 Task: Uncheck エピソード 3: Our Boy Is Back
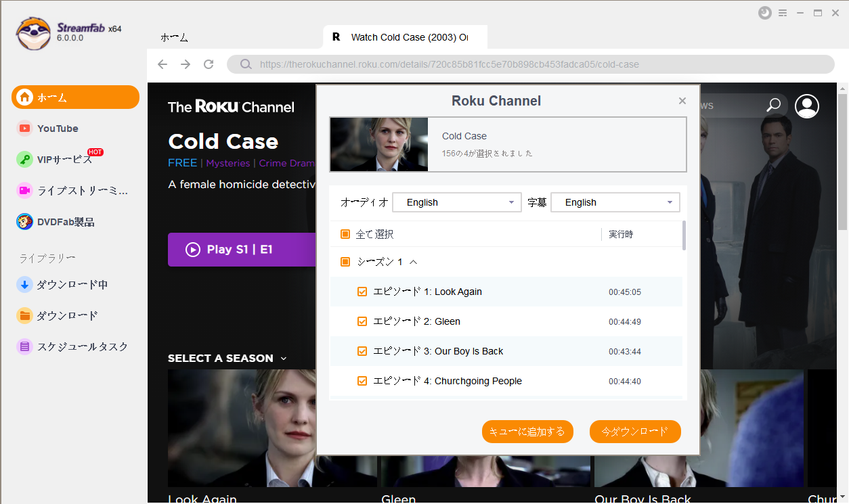(x=362, y=351)
